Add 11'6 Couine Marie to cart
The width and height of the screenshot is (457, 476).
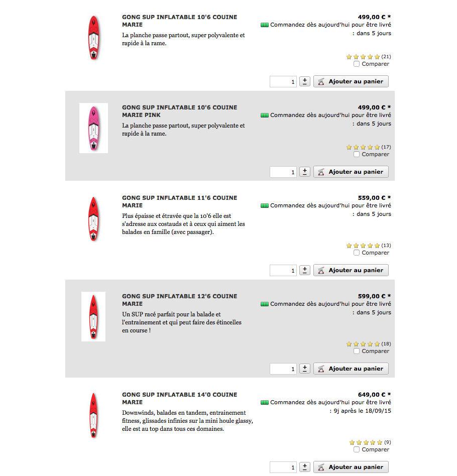[351, 270]
